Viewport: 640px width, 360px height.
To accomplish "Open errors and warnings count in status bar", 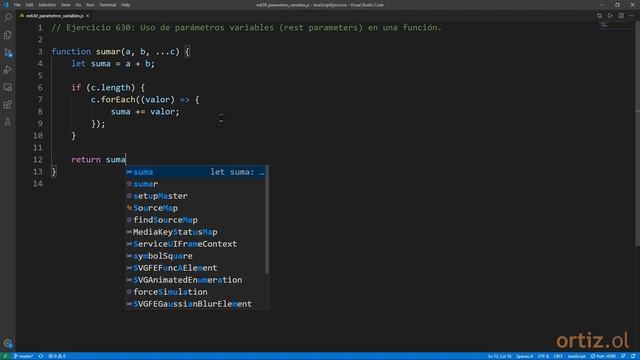I will click(57, 356).
